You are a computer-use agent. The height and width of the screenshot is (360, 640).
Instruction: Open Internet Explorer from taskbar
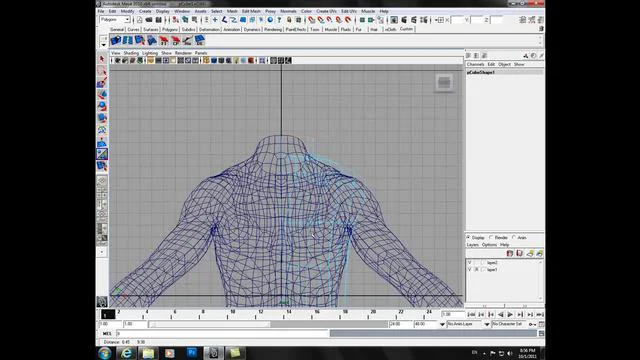coord(127,353)
